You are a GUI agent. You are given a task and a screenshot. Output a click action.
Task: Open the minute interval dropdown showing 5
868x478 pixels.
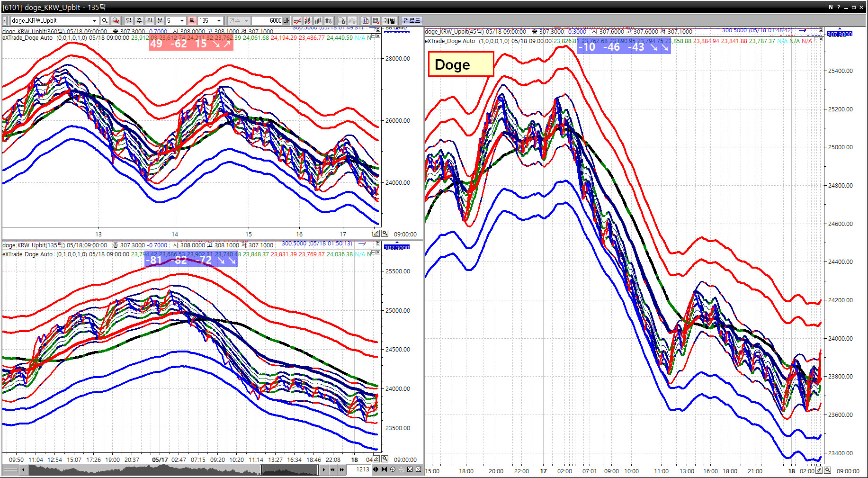click(182, 21)
